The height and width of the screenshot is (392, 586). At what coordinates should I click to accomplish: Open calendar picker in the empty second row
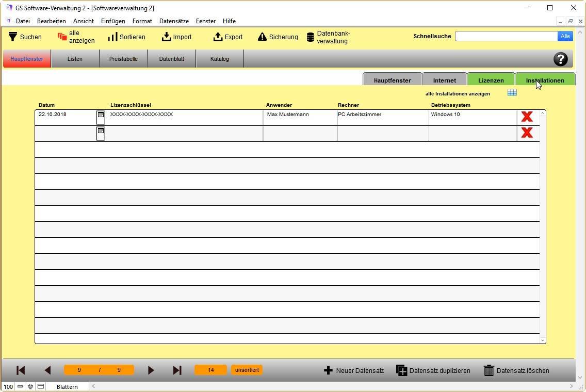point(101,132)
